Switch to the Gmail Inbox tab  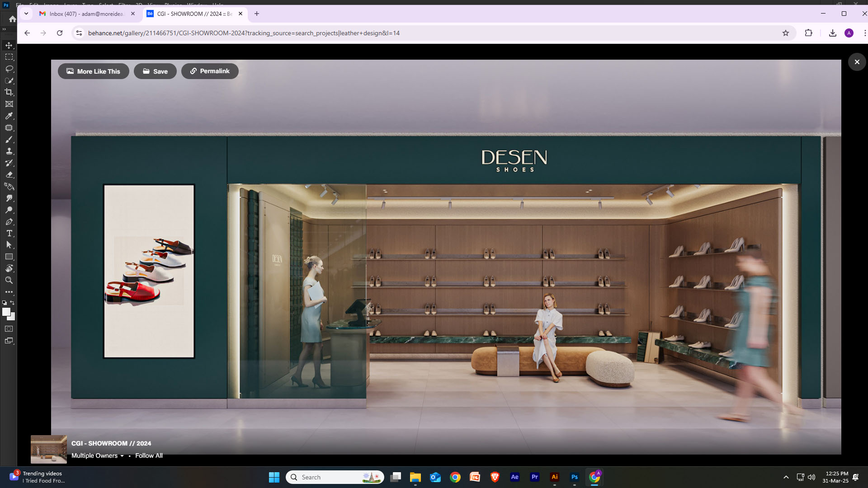[86, 14]
